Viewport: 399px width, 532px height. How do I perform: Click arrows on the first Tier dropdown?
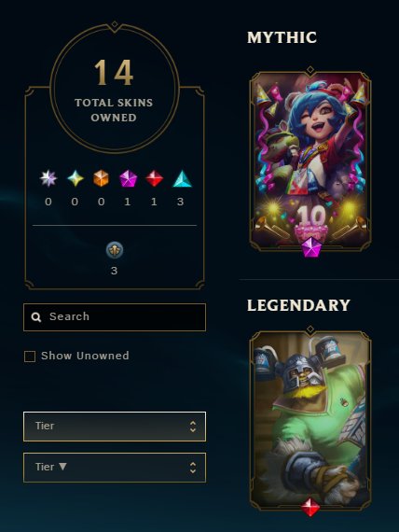193,427
